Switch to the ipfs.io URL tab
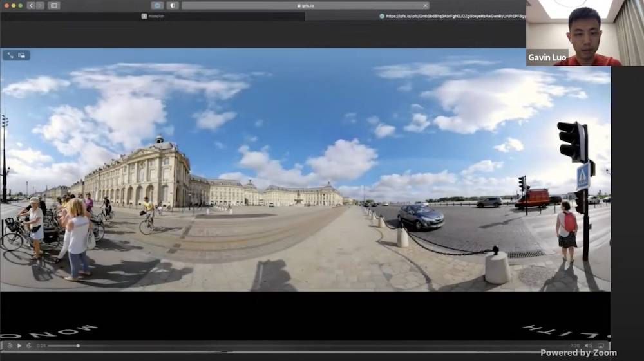The height and width of the screenshot is (361, 644). click(451, 16)
